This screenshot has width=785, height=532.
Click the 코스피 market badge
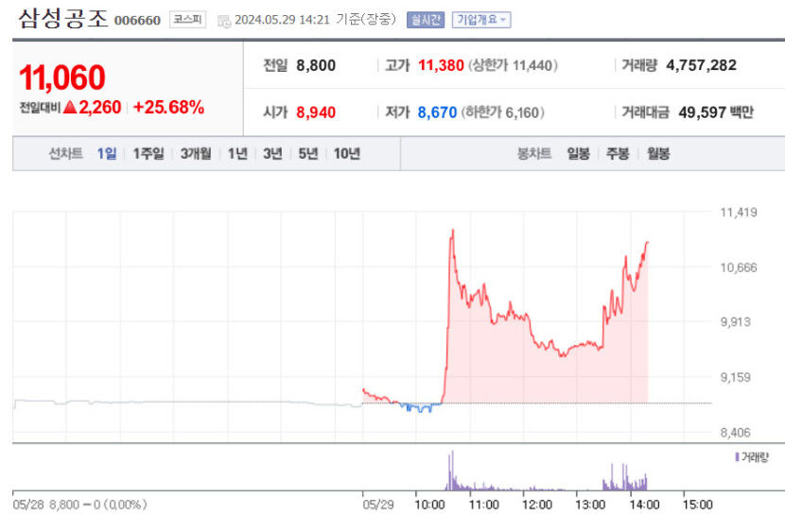(x=187, y=20)
